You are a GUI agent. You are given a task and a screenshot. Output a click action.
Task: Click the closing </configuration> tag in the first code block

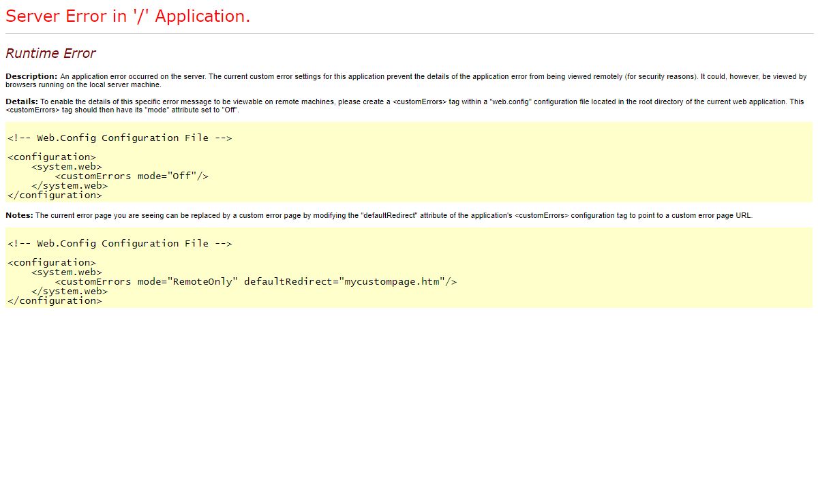[x=55, y=195]
